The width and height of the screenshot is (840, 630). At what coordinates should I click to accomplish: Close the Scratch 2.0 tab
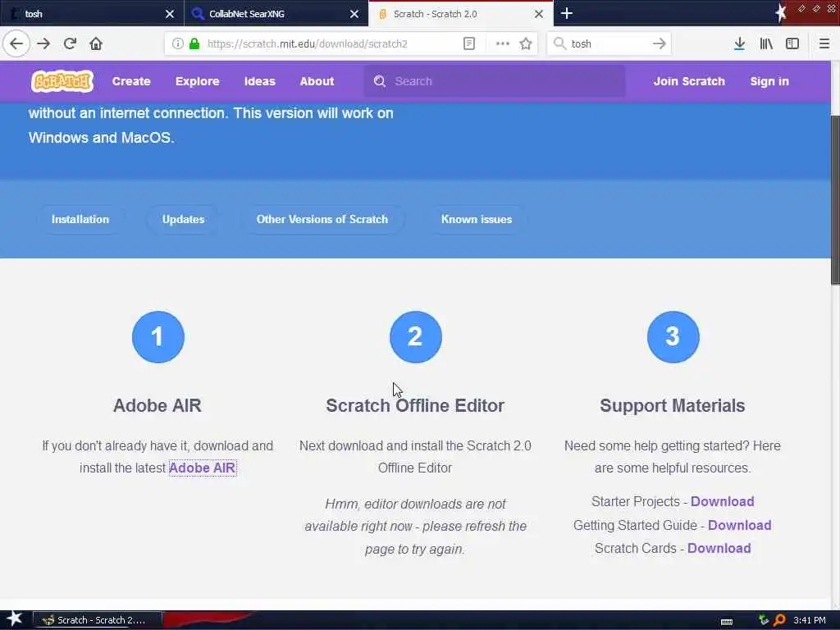539,14
